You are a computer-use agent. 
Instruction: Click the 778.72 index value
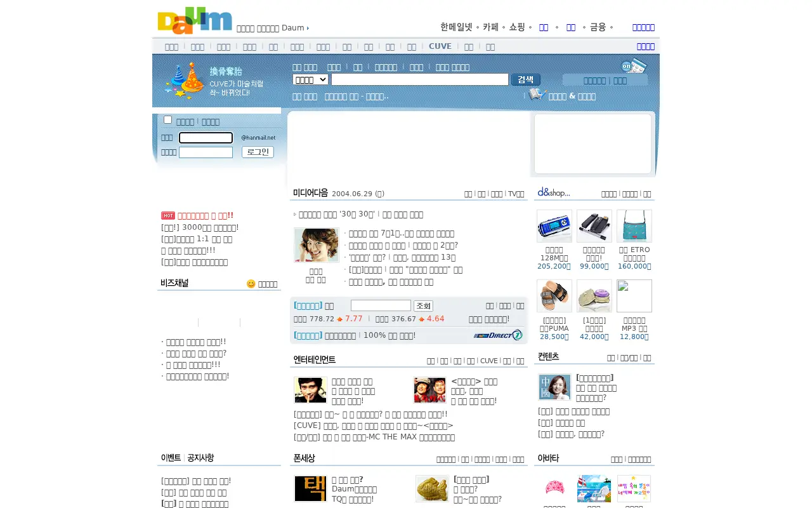tap(322, 319)
